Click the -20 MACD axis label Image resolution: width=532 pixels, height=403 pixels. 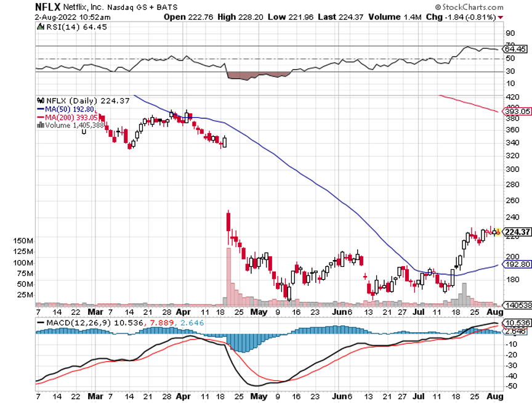(511, 355)
